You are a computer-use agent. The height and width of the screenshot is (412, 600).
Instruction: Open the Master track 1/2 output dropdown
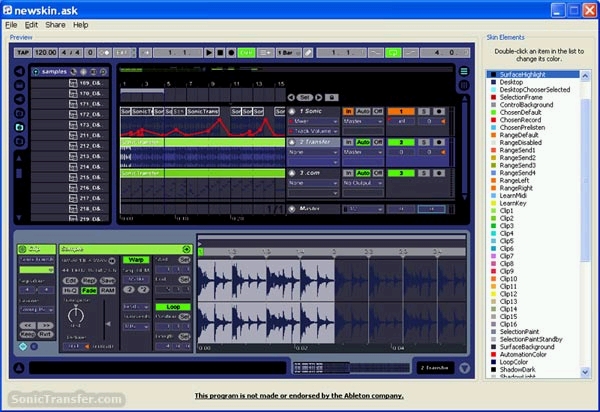click(x=363, y=209)
